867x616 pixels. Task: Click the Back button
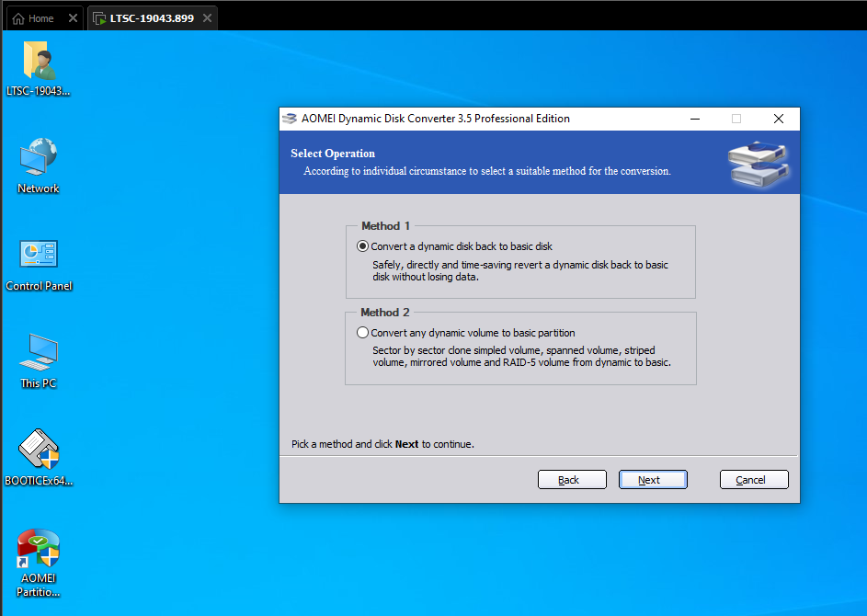click(x=572, y=479)
